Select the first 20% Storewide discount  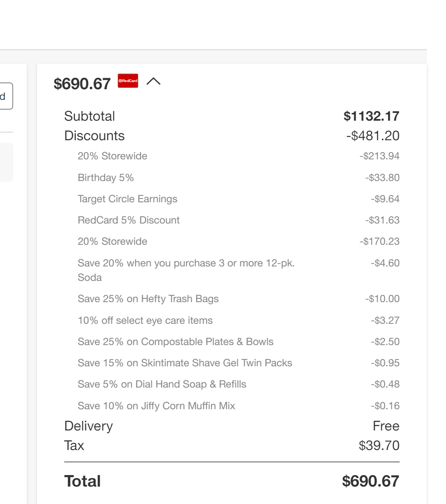pos(238,156)
